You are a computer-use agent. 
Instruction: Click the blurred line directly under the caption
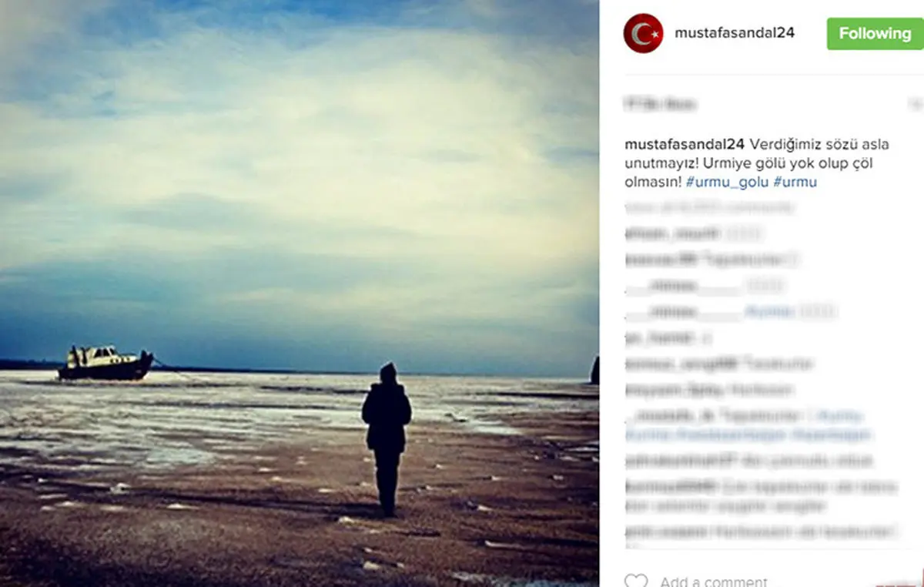(x=710, y=207)
